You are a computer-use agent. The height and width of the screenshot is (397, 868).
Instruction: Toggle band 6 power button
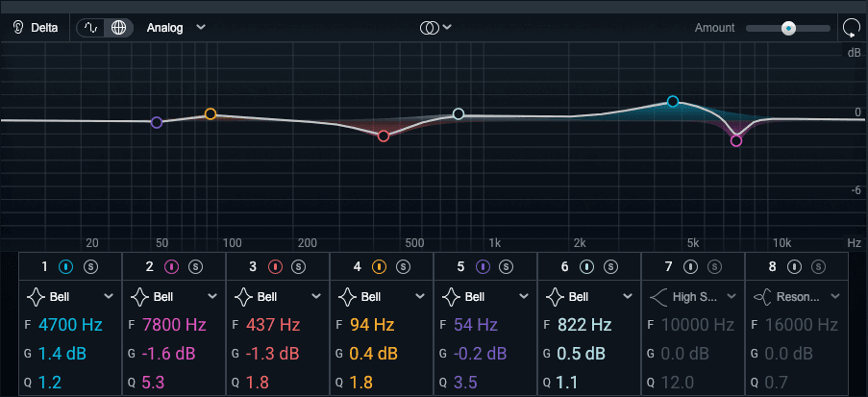click(x=586, y=267)
